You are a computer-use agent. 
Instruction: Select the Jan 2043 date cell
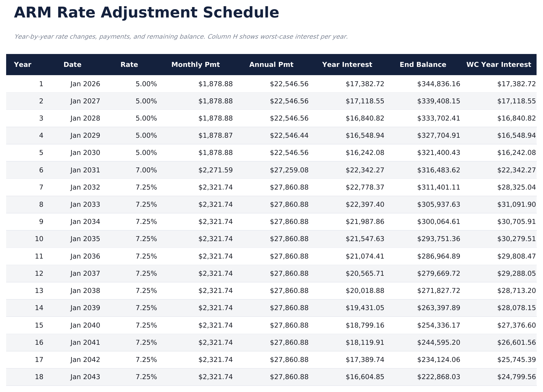coord(85,377)
